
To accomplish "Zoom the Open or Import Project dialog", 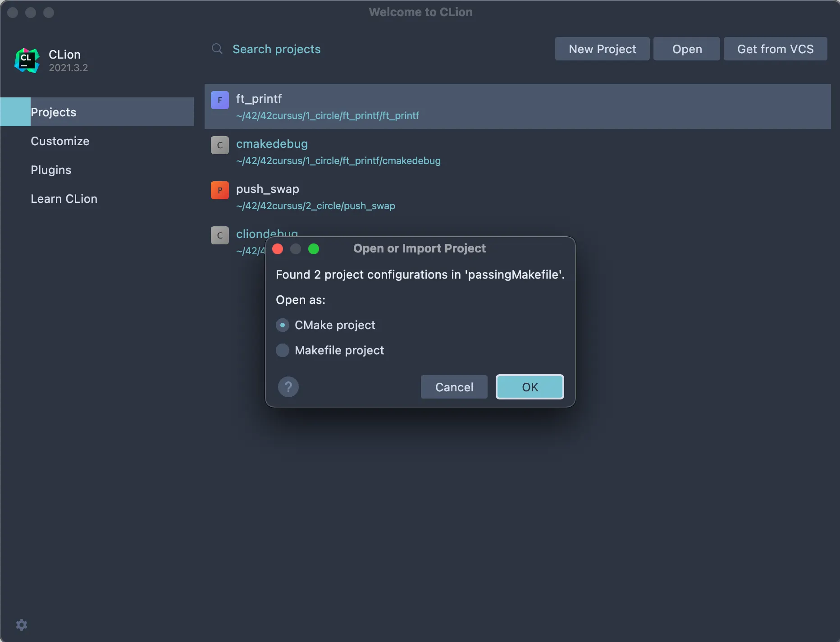I will pos(314,249).
